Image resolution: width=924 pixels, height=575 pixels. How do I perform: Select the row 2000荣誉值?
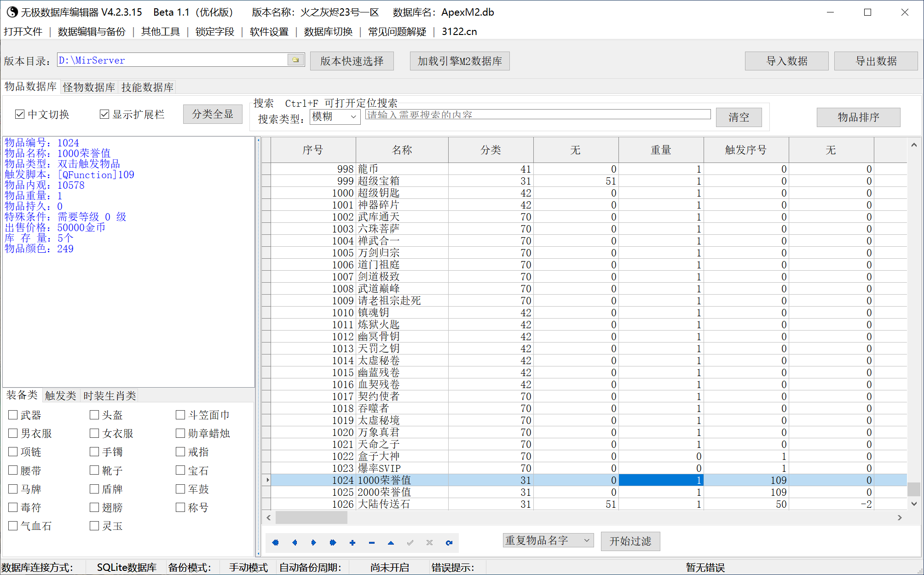[584, 492]
